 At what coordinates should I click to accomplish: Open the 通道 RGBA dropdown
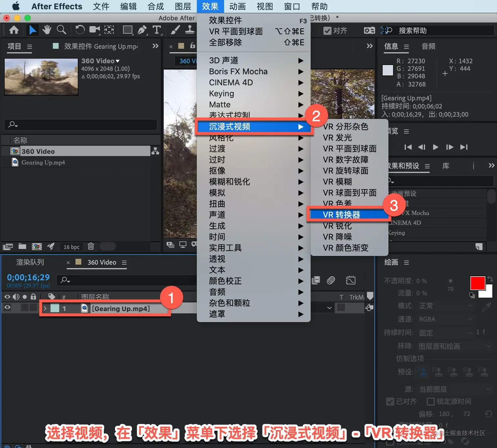tap(446, 319)
